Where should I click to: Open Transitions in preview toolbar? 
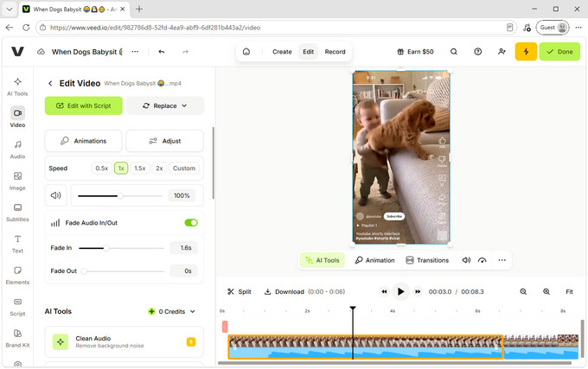click(x=427, y=260)
